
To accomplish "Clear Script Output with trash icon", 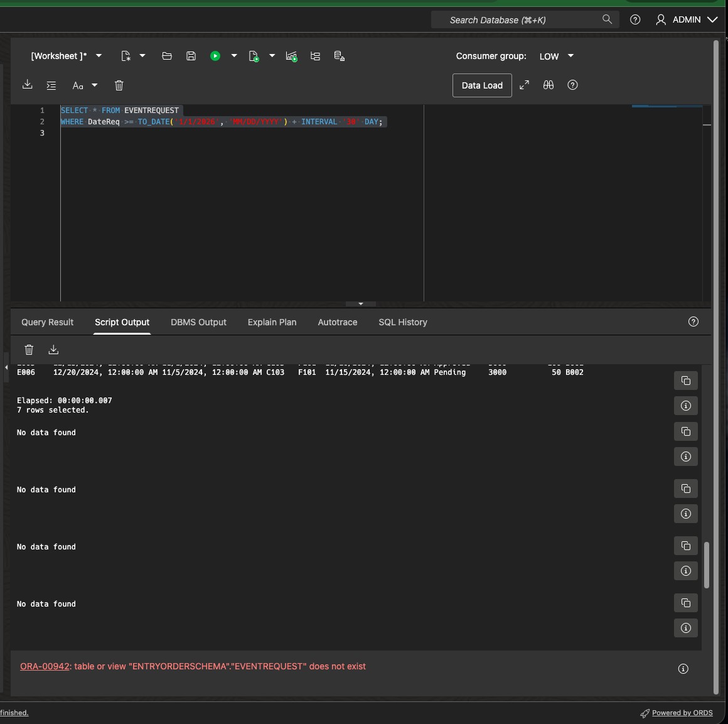I will [29, 350].
